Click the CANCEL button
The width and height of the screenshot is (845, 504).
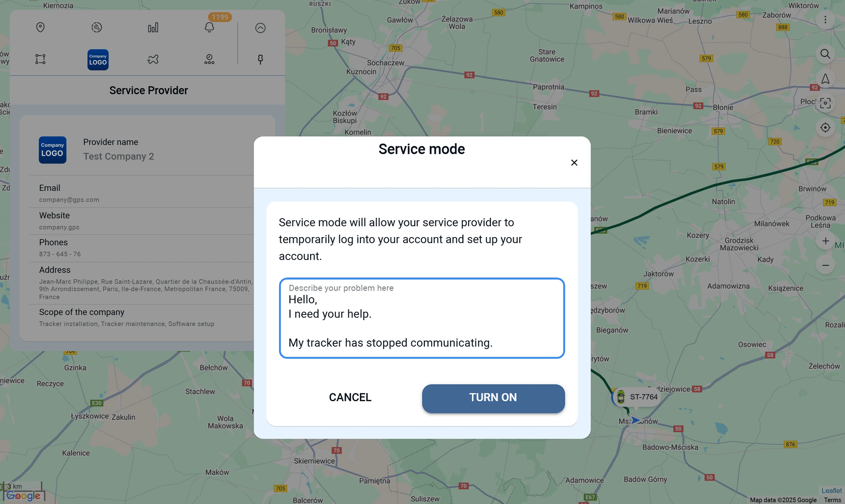coord(350,397)
